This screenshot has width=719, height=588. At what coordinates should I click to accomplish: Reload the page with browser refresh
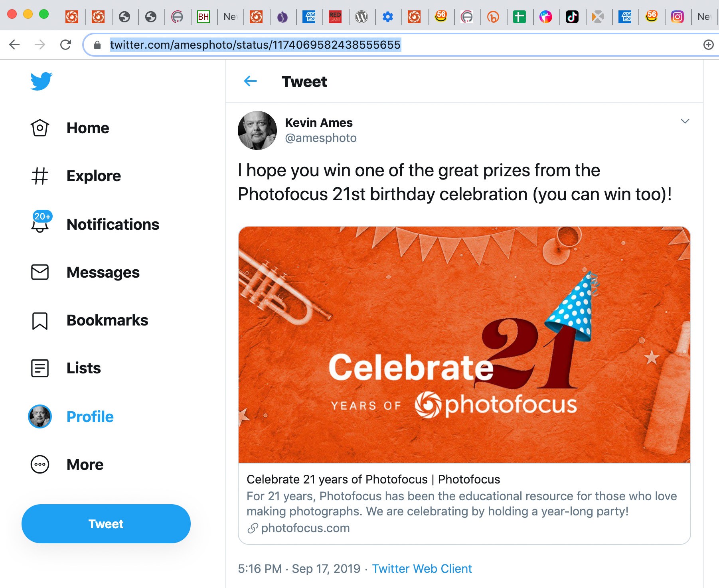coord(65,45)
